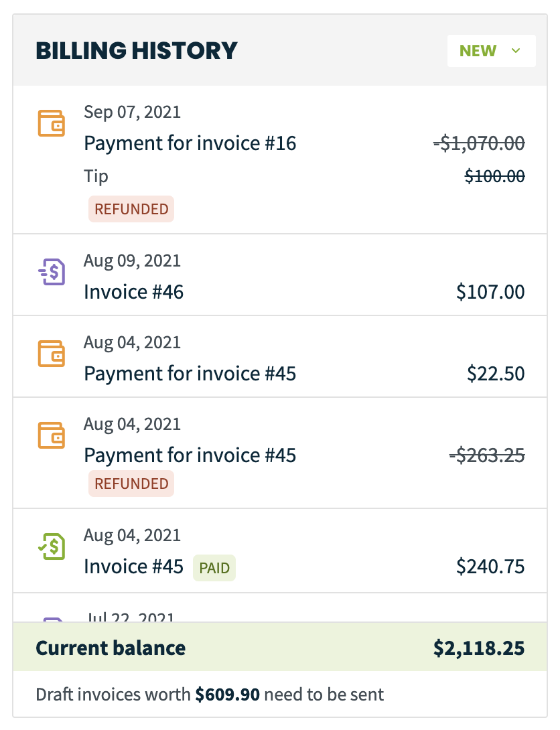The image size is (560, 730).
Task: Open the $22.50 Payment for invoice #45
Action: tap(280, 356)
